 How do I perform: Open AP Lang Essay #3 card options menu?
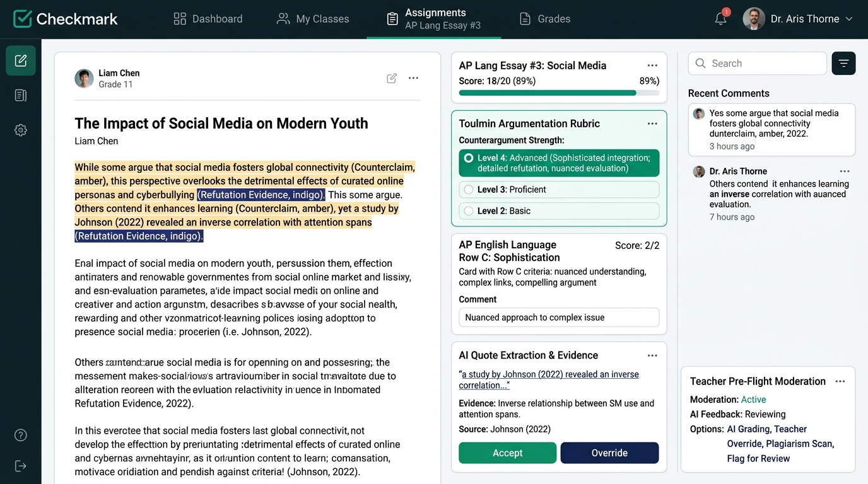click(x=652, y=66)
